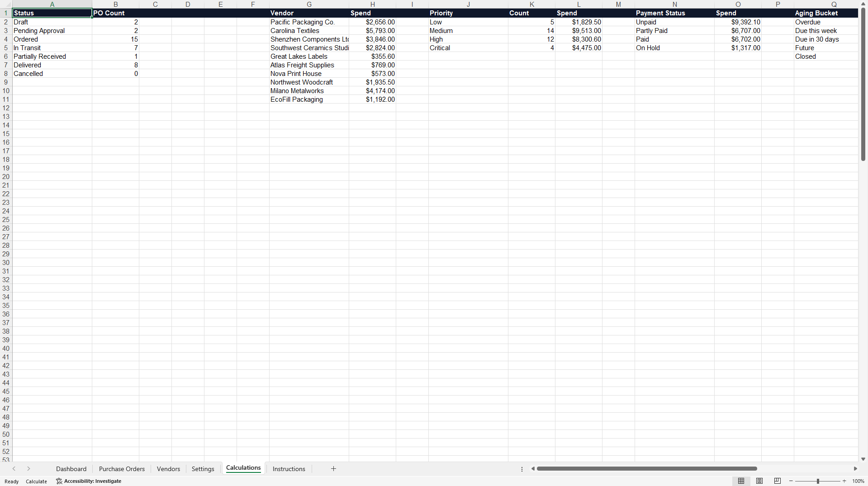Click the zoom in plus icon
868x486 pixels.
[844, 481]
